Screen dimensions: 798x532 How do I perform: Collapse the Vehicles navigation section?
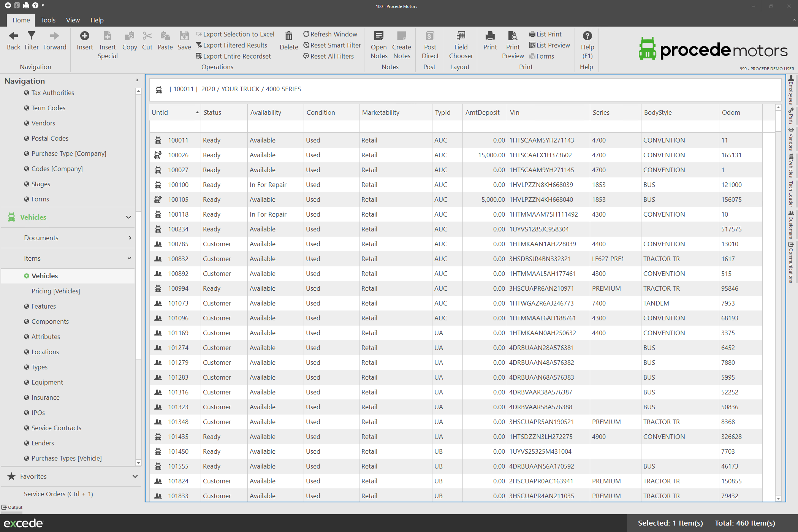coord(128,217)
